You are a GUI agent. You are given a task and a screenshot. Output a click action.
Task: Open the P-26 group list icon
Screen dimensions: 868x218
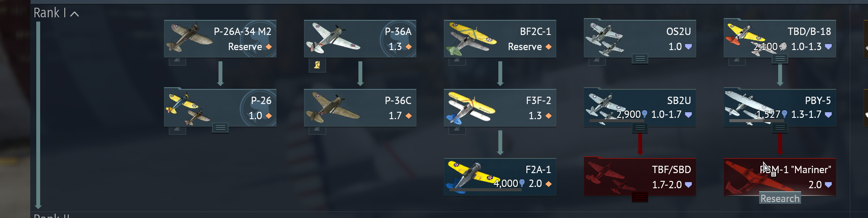click(x=220, y=128)
